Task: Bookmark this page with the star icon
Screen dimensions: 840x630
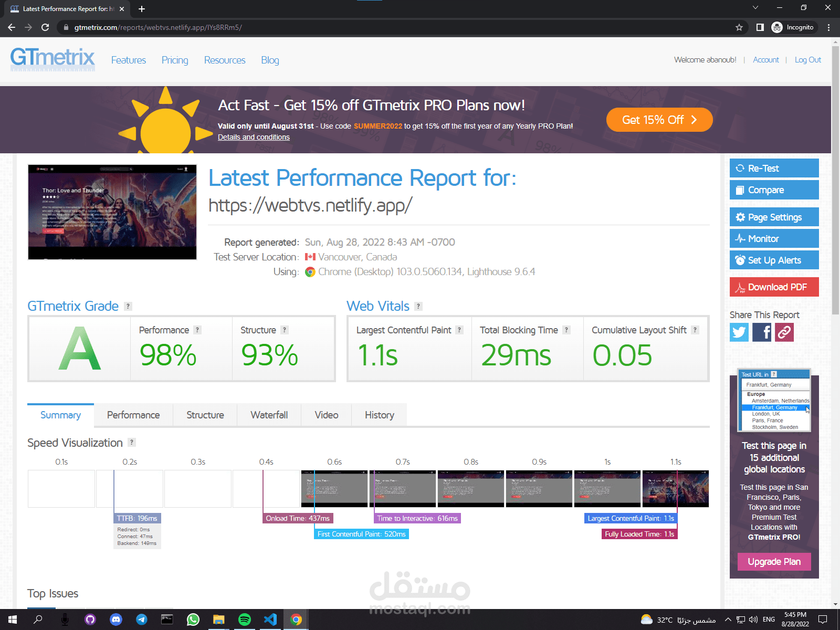Action: 739,27
